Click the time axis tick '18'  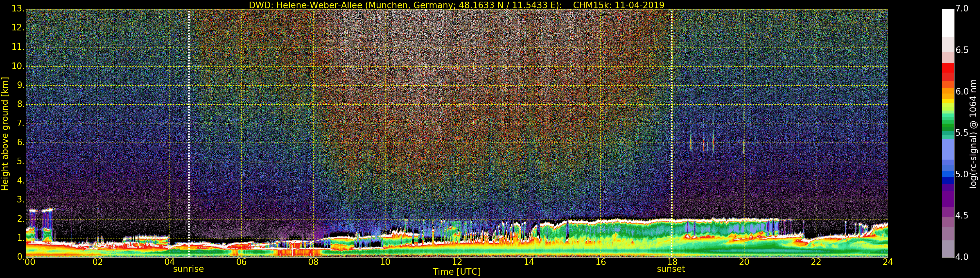click(672, 262)
